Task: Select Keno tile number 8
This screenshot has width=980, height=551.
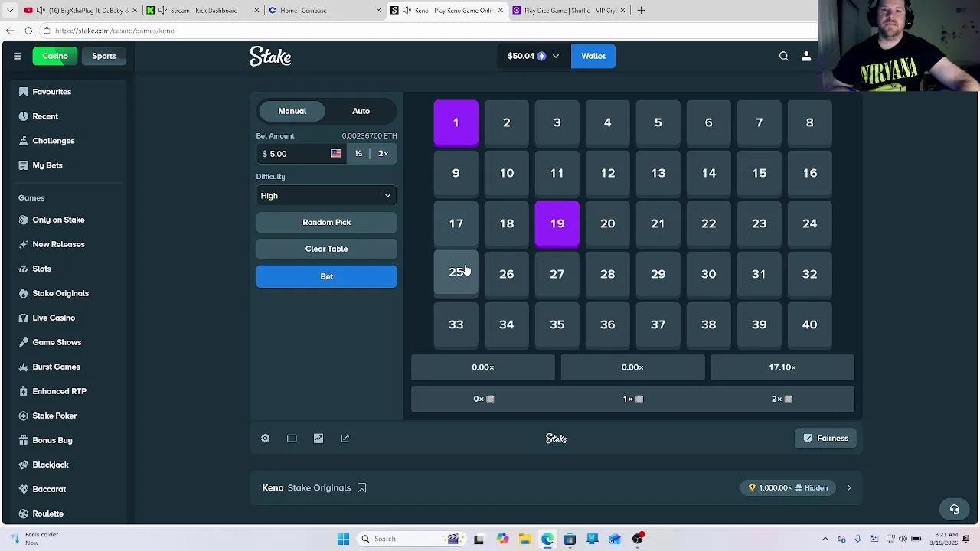Action: (809, 122)
